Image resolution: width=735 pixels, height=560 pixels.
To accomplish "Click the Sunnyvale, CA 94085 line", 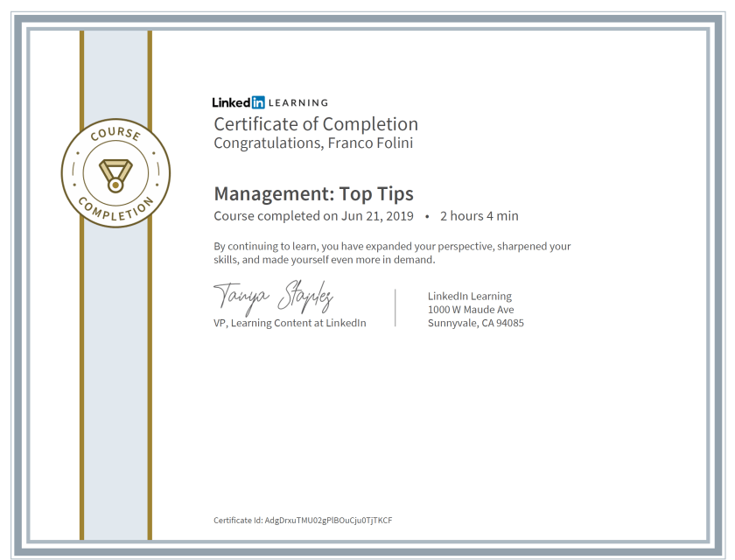I will click(476, 323).
